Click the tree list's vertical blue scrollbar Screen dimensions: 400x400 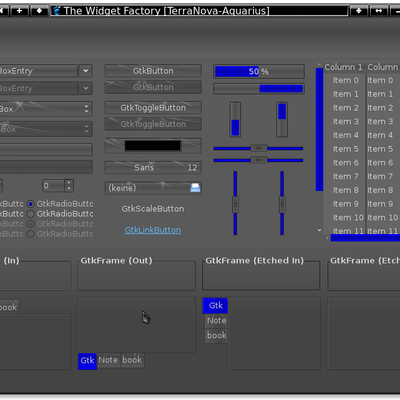coord(319,129)
